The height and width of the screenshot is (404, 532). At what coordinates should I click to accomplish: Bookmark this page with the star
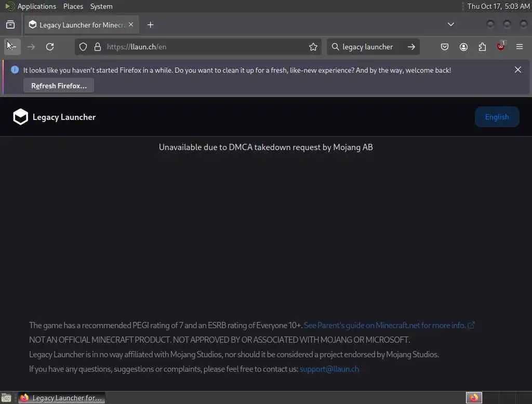313,47
